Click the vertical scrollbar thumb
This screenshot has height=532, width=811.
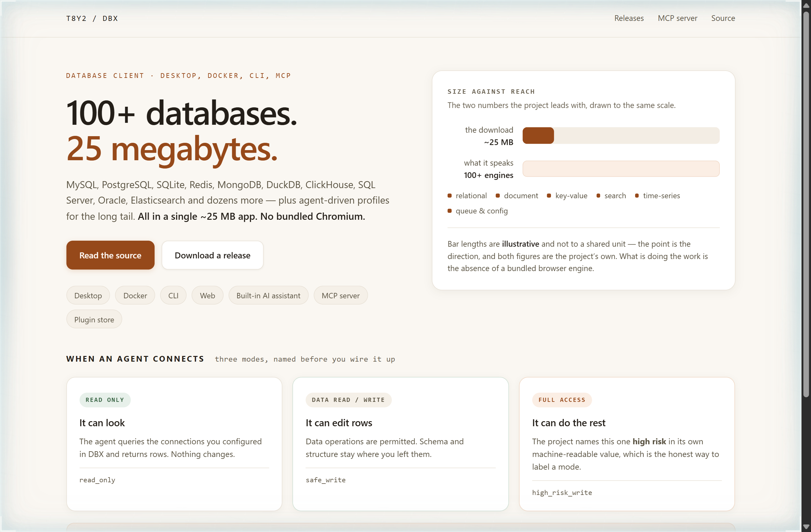click(x=806, y=204)
